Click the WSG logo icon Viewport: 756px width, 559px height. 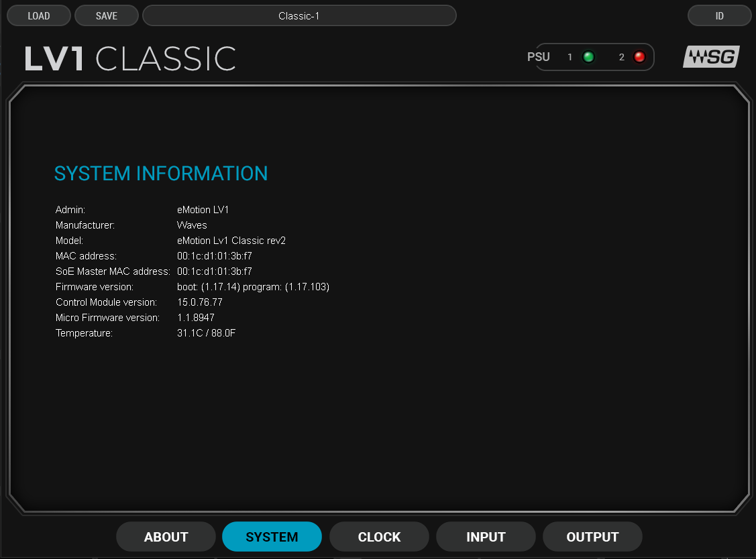[711, 57]
